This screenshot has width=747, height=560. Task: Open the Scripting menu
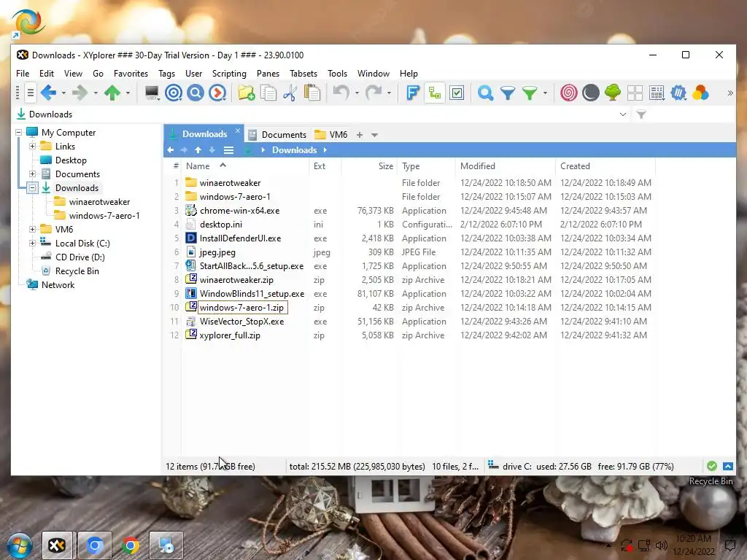pyautogui.click(x=229, y=74)
